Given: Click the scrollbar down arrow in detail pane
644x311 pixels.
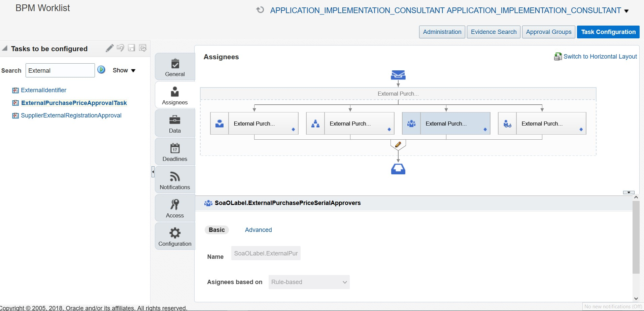Looking at the screenshot, I should 636,299.
